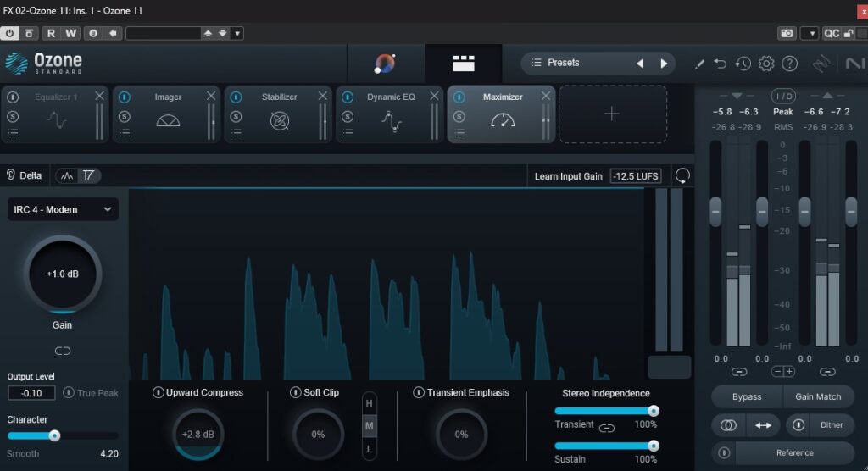Click the Bypass button
868x471 pixels.
[x=746, y=396]
